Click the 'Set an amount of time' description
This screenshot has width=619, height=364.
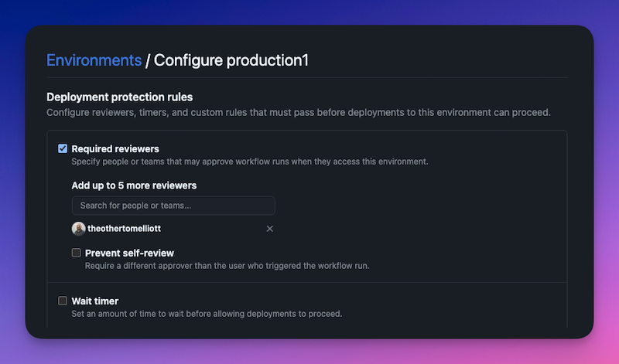(206, 314)
